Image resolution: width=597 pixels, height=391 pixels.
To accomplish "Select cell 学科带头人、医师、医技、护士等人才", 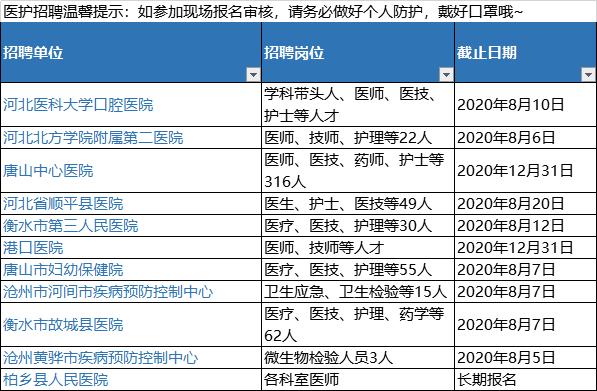I will click(358, 105).
